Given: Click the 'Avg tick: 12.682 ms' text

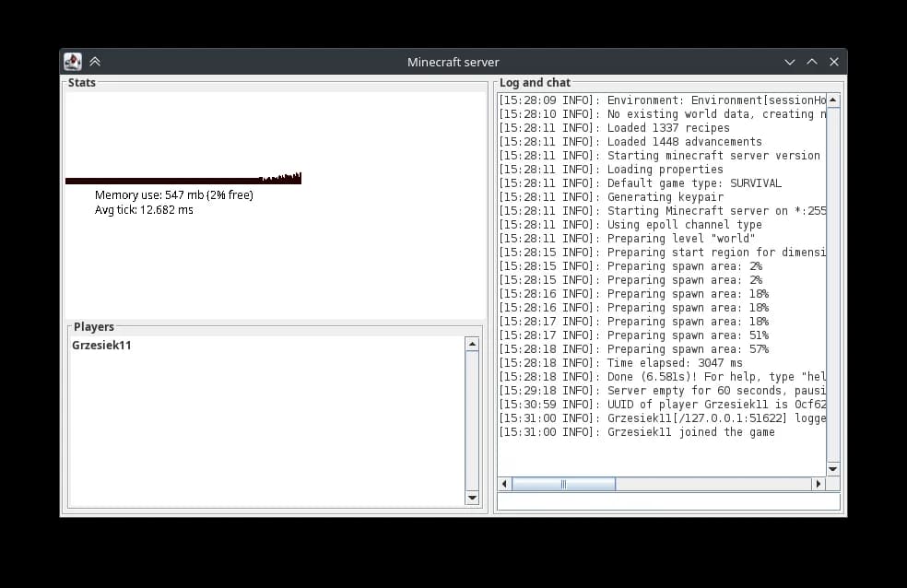Looking at the screenshot, I should click(x=144, y=210).
